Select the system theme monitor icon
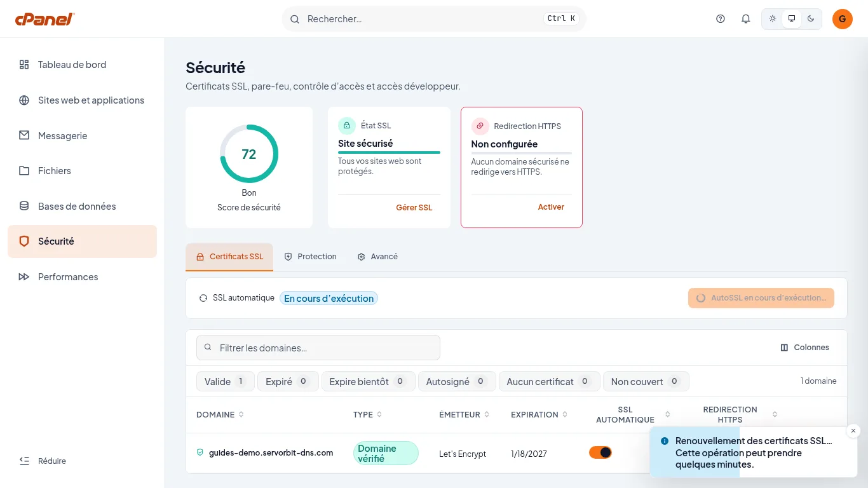This screenshot has height=488, width=868. pos(792,19)
